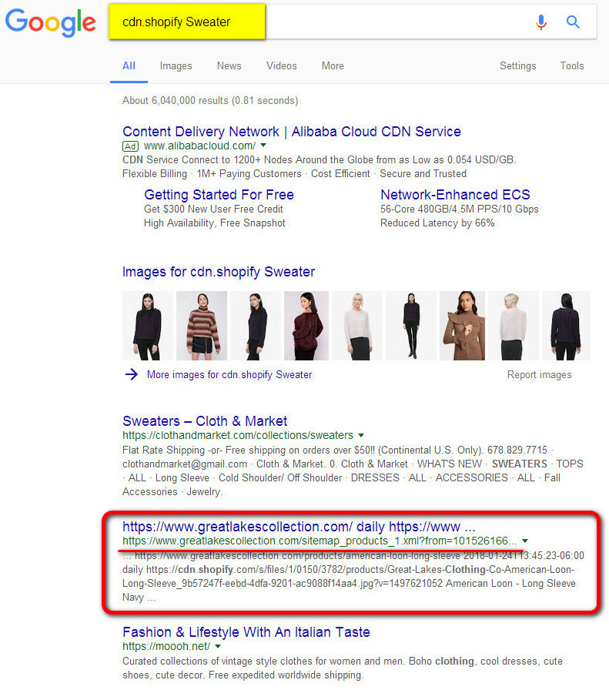Open first sweater thumbnail, dark purple sweater
This screenshot has width=609, height=700.
147,326
